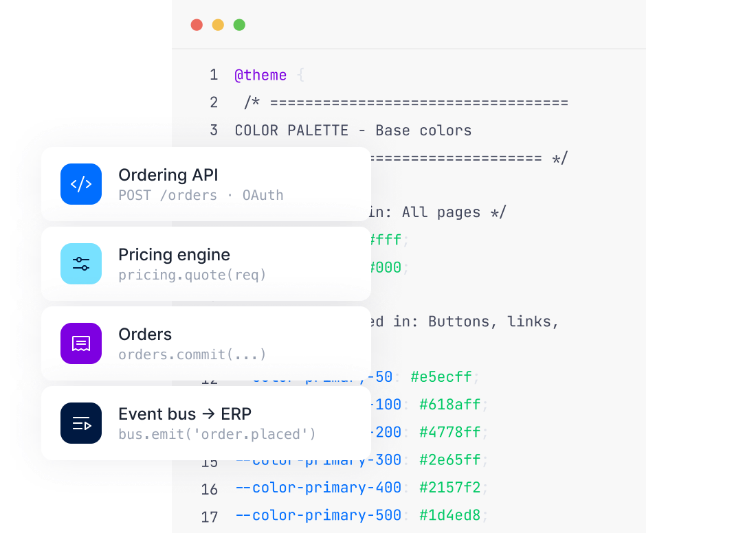Image resolution: width=756 pixels, height=533 pixels.
Task: Click the #1d4ed8 hex value
Action: (450, 515)
